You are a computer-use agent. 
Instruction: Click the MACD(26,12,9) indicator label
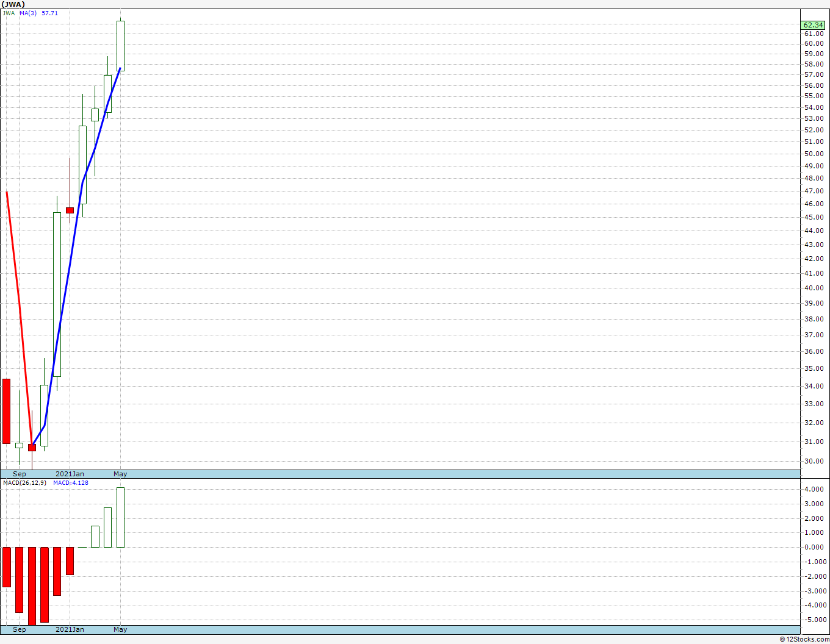[x=24, y=482]
